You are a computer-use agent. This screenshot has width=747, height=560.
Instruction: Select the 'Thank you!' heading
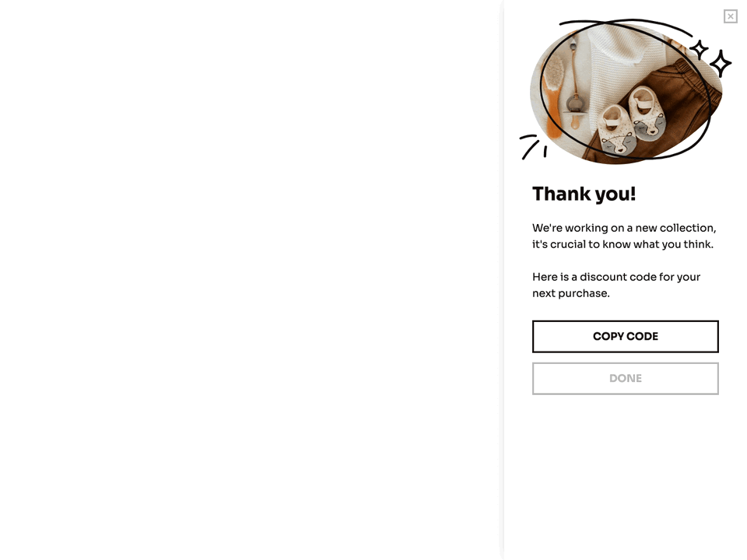584,194
